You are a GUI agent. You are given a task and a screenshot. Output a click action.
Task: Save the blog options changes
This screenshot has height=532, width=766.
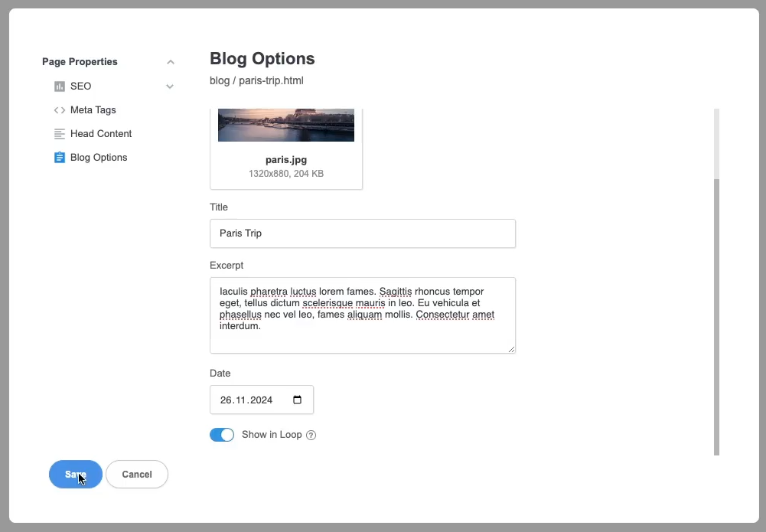coord(75,474)
